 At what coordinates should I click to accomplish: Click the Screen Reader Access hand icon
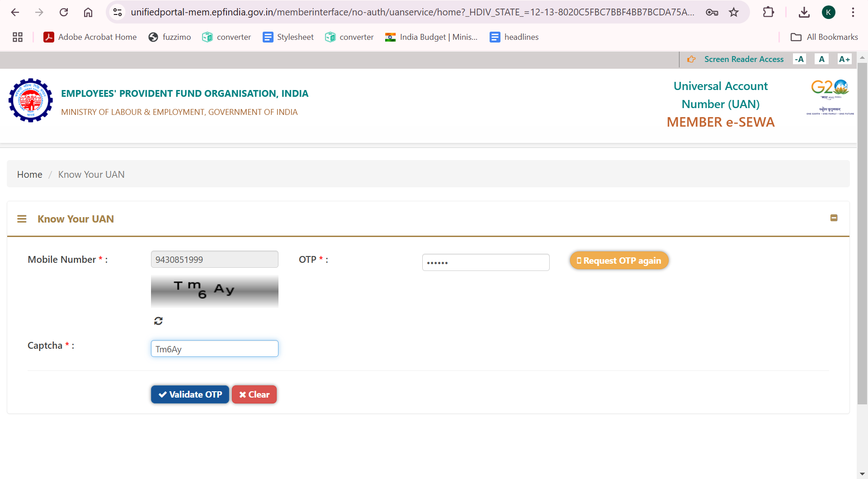point(692,59)
